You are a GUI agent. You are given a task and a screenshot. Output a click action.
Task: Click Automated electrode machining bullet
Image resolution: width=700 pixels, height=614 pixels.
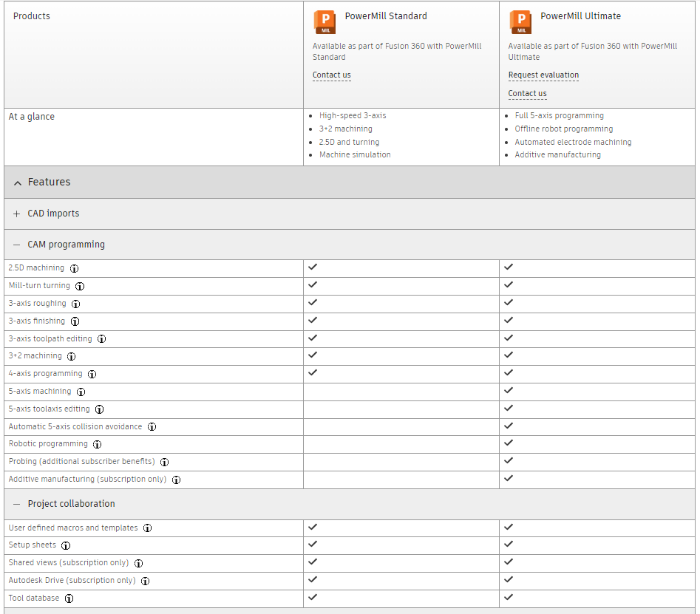pyautogui.click(x=573, y=142)
